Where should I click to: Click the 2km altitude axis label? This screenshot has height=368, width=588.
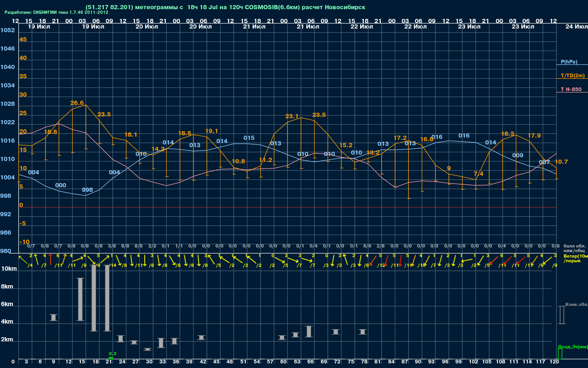pyautogui.click(x=7, y=340)
